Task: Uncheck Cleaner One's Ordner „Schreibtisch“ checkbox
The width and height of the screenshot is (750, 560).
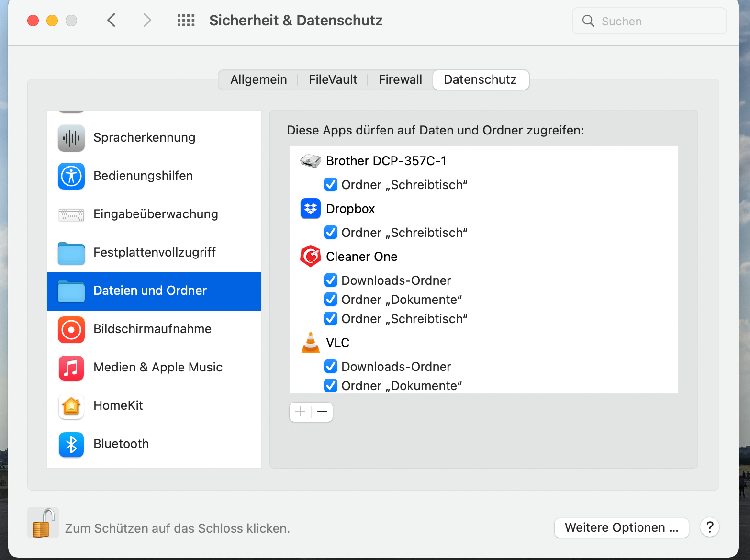Action: (331, 318)
